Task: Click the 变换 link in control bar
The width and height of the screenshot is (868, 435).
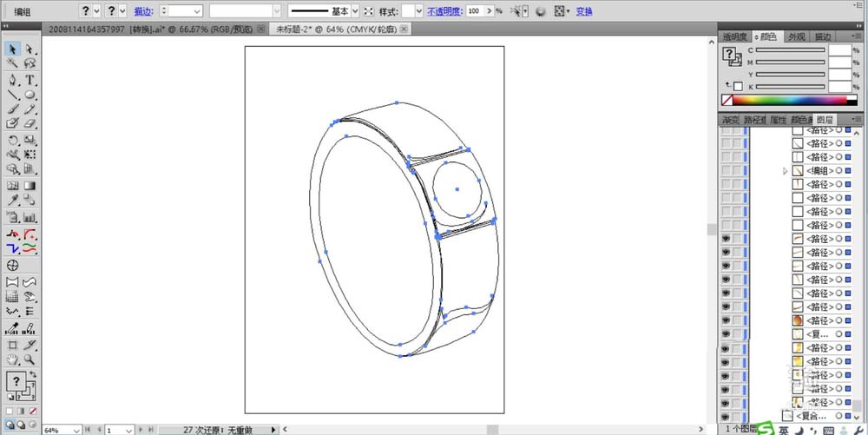Action: coord(584,11)
